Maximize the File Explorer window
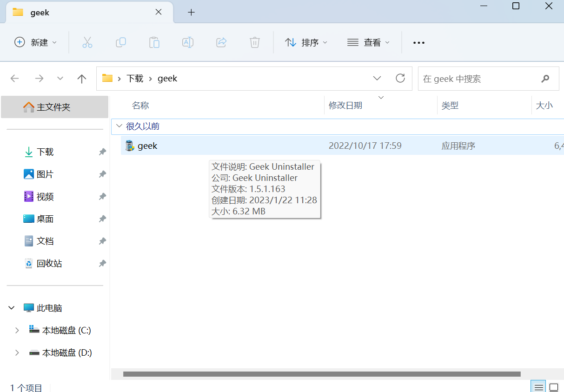Screen dimensions: 564x392 (x=516, y=6)
